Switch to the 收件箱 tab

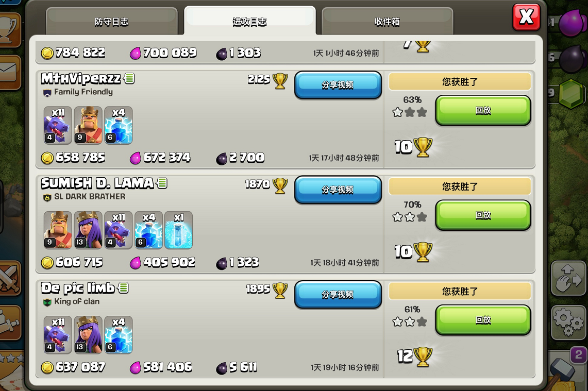387,22
